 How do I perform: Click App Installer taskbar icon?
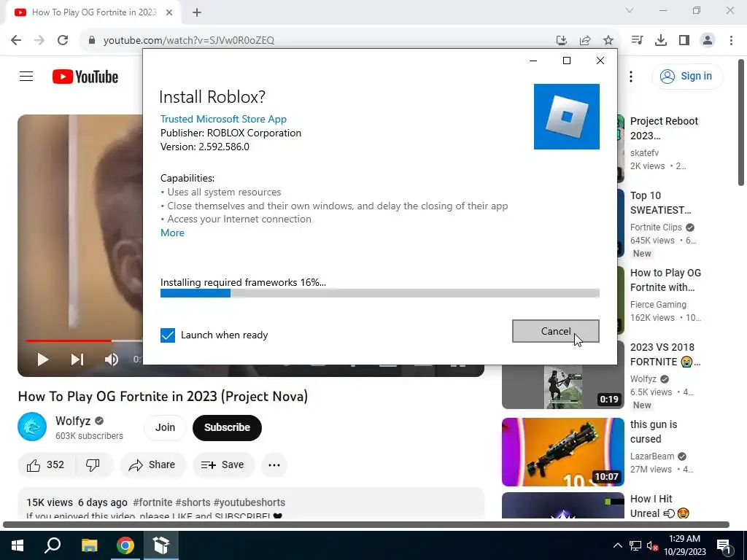pos(161,545)
